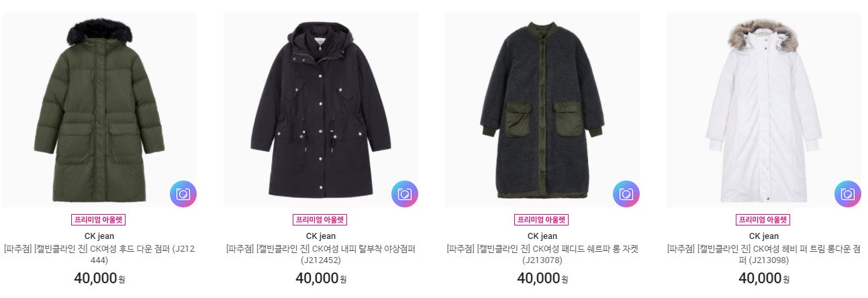Open the white fur trim long down image

(x=764, y=110)
